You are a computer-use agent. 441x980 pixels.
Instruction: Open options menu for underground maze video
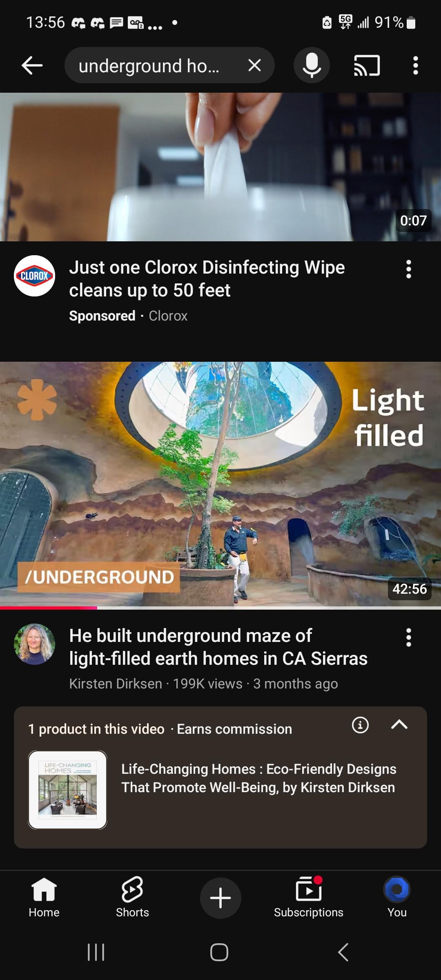[x=408, y=637]
